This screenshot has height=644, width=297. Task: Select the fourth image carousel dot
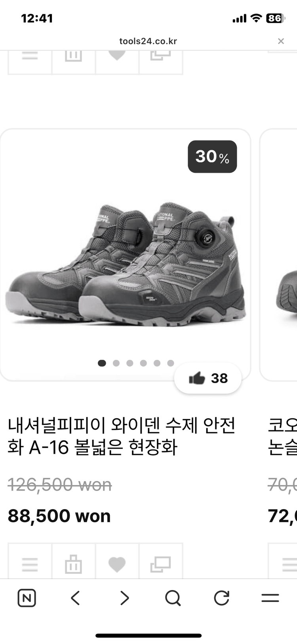coord(143,363)
